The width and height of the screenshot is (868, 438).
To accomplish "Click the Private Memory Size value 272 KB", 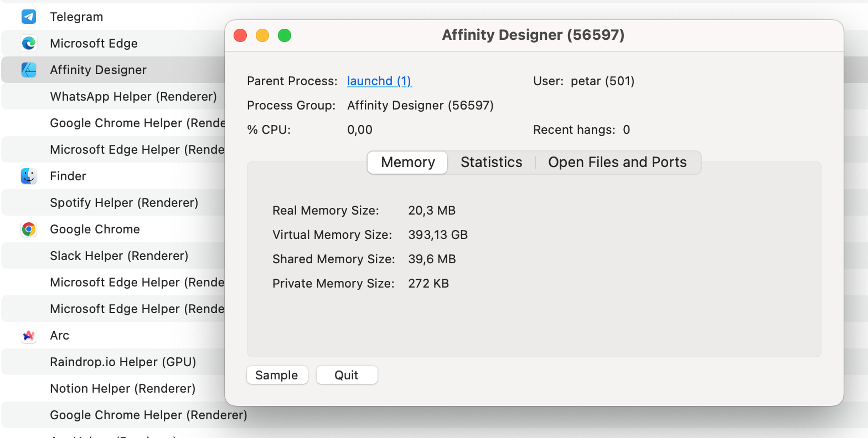I will click(x=428, y=284).
